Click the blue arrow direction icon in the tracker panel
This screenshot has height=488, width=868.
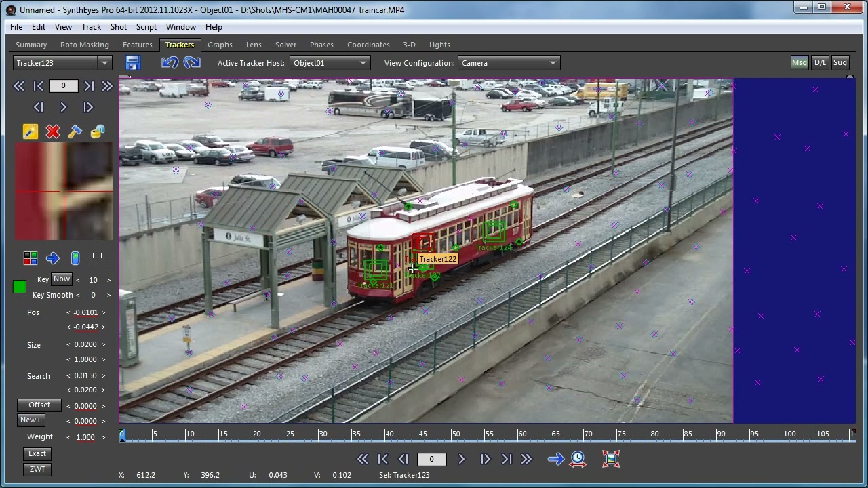(x=52, y=258)
